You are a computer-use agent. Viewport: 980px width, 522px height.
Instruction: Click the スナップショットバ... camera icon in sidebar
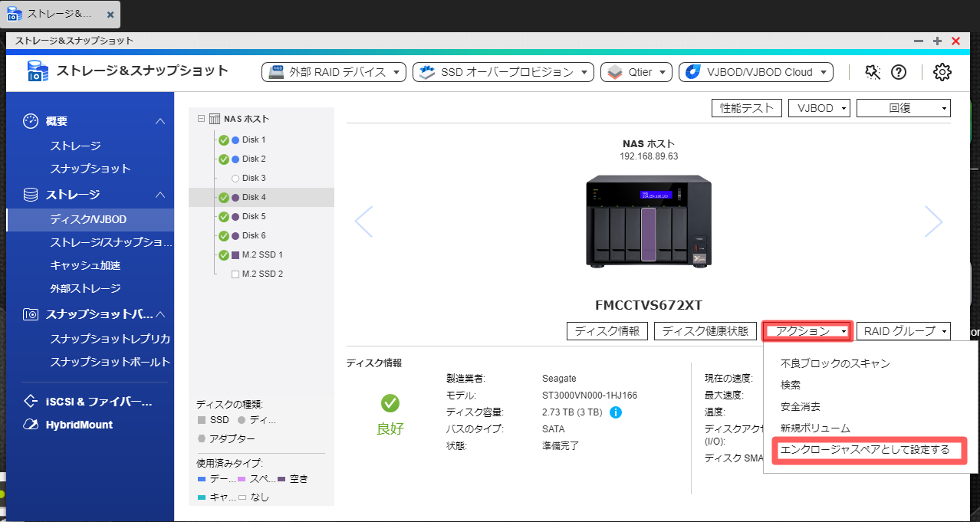click(x=31, y=314)
